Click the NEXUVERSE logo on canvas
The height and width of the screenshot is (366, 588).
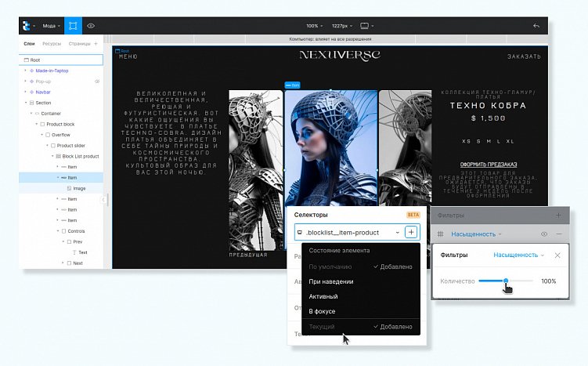click(340, 55)
